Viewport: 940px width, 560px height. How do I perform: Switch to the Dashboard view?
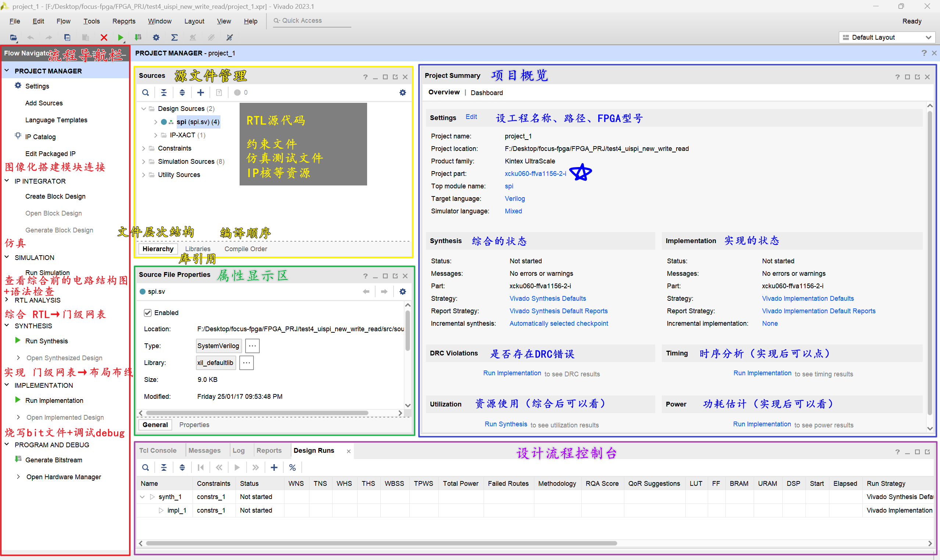[x=487, y=93]
